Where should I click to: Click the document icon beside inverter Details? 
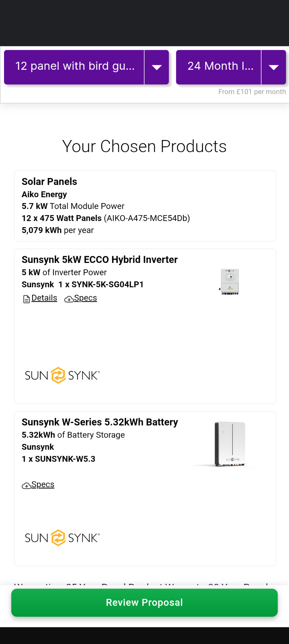(x=26, y=299)
